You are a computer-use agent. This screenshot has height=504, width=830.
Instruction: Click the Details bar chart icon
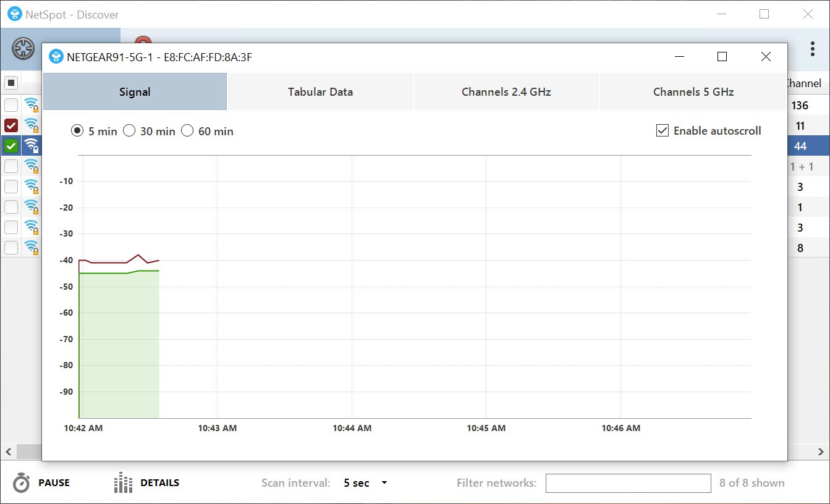pos(124,483)
